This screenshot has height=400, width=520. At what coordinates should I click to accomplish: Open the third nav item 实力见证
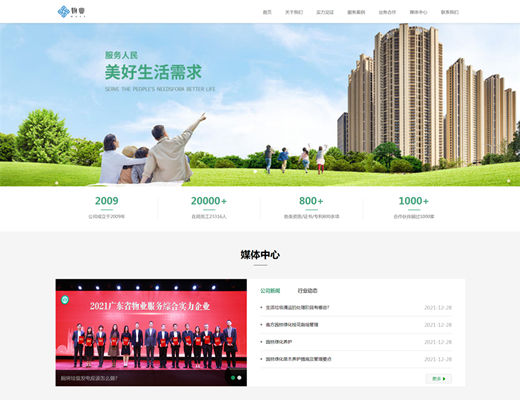325,12
